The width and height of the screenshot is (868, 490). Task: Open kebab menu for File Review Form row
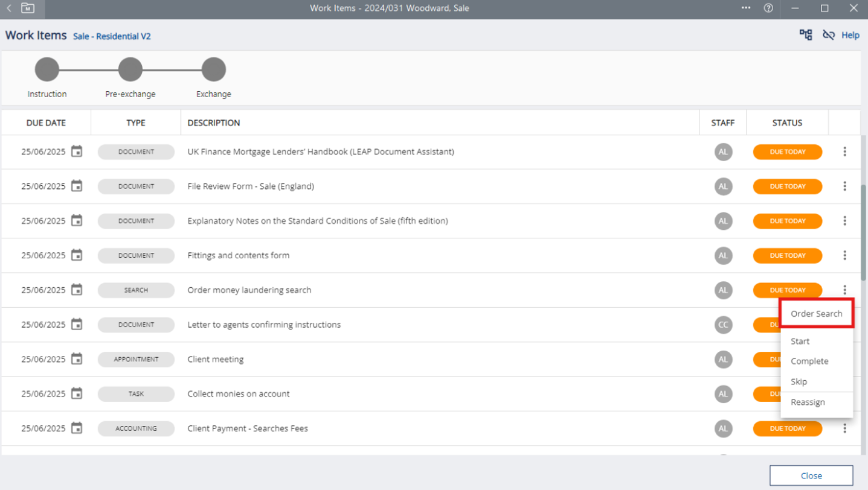click(x=844, y=186)
